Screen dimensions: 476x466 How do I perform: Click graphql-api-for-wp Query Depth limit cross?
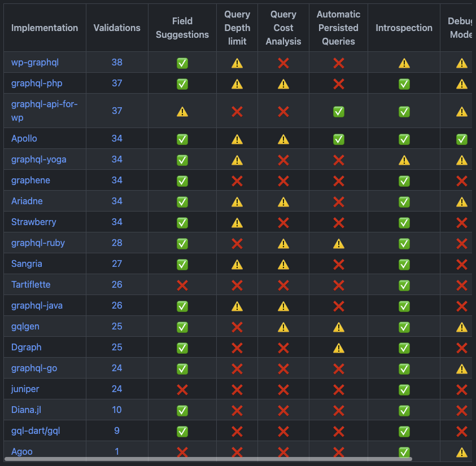click(237, 112)
